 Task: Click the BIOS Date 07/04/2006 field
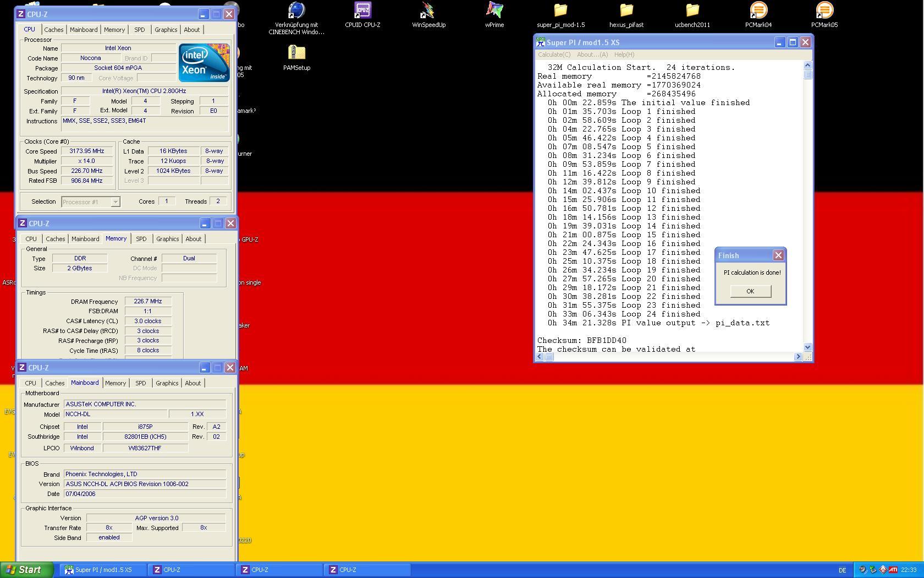point(145,494)
